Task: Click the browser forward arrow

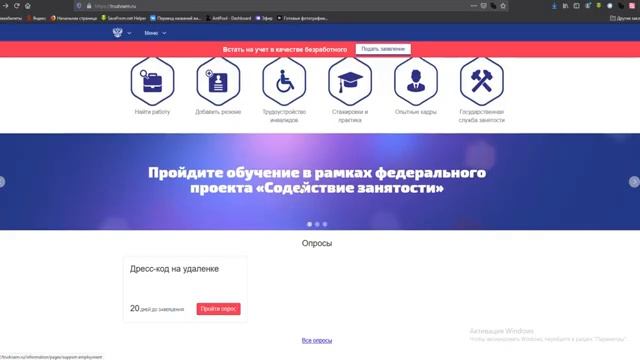Action: pos(5,6)
